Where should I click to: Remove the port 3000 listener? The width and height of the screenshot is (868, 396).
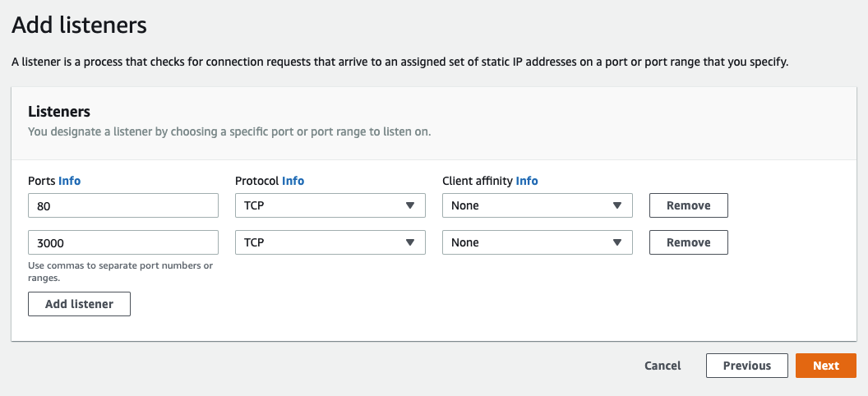pyautogui.click(x=688, y=242)
